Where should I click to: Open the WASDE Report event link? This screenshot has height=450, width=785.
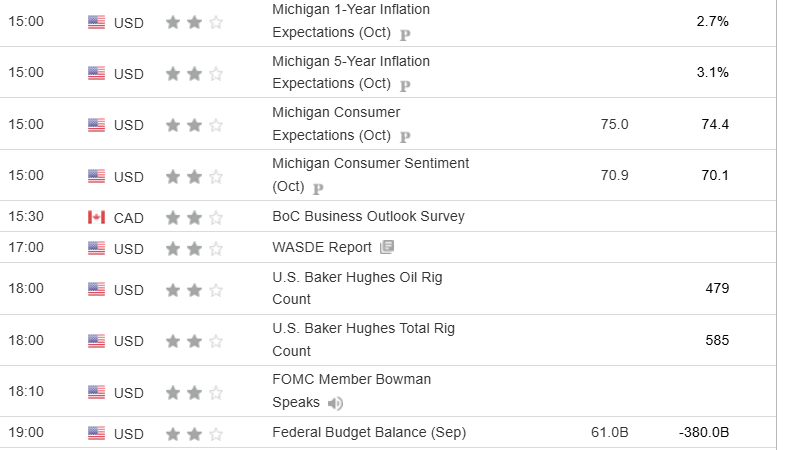(322, 247)
